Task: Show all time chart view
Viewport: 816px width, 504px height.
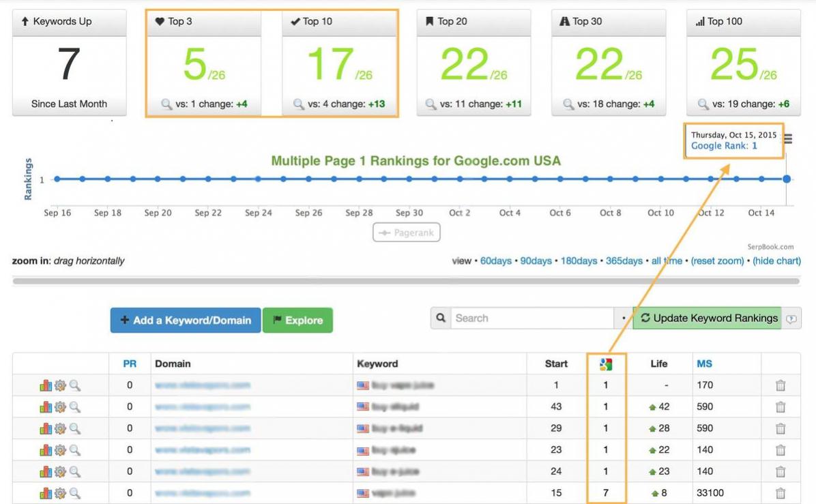Action: coord(667,261)
